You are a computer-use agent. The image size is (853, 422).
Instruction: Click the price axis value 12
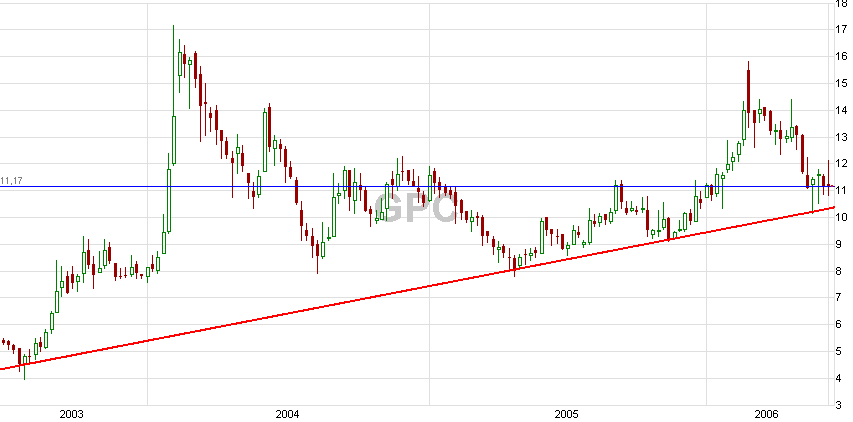click(842, 164)
